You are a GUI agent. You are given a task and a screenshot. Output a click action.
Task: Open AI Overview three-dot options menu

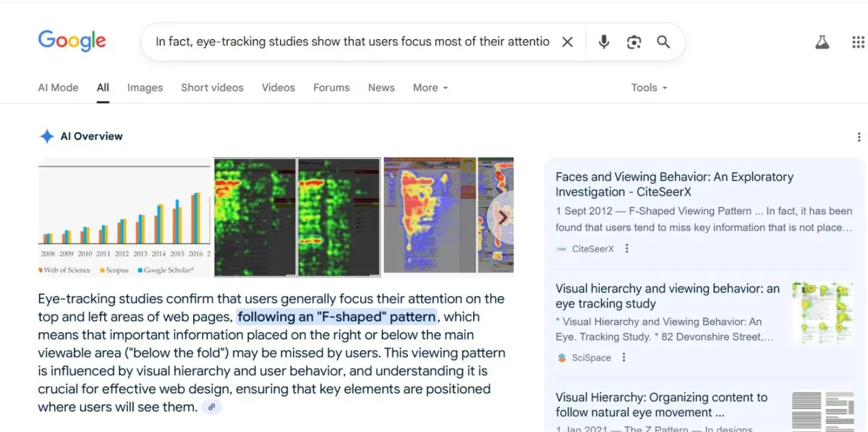859,137
